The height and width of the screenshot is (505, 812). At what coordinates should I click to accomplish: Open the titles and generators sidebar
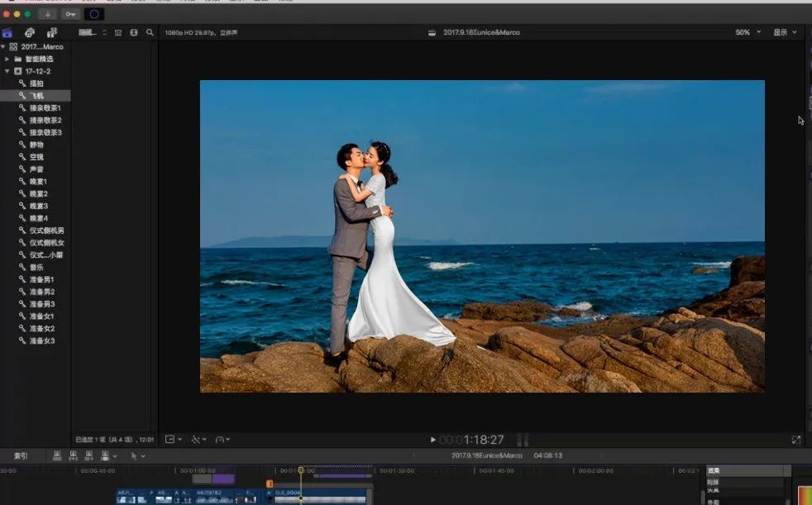(x=51, y=32)
